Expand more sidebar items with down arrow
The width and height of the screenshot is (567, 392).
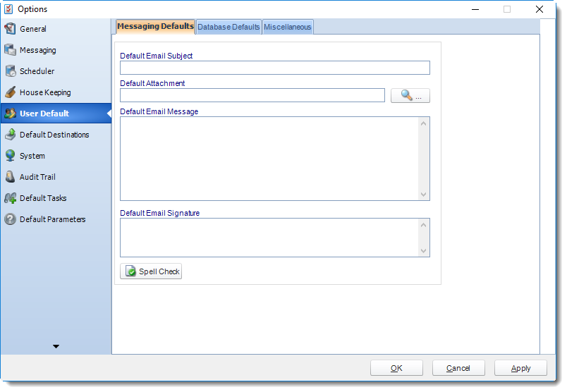point(56,346)
